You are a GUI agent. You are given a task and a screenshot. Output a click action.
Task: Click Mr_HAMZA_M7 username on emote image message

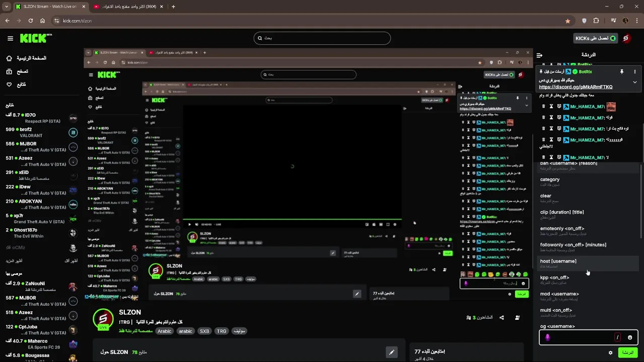pyautogui.click(x=587, y=107)
